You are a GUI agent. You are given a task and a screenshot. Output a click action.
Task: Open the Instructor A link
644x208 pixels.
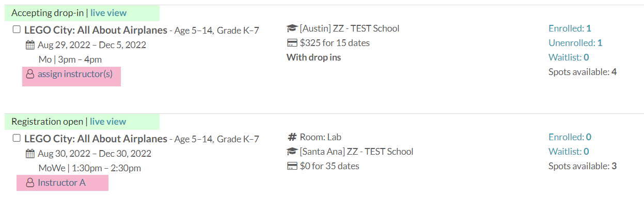click(x=61, y=183)
